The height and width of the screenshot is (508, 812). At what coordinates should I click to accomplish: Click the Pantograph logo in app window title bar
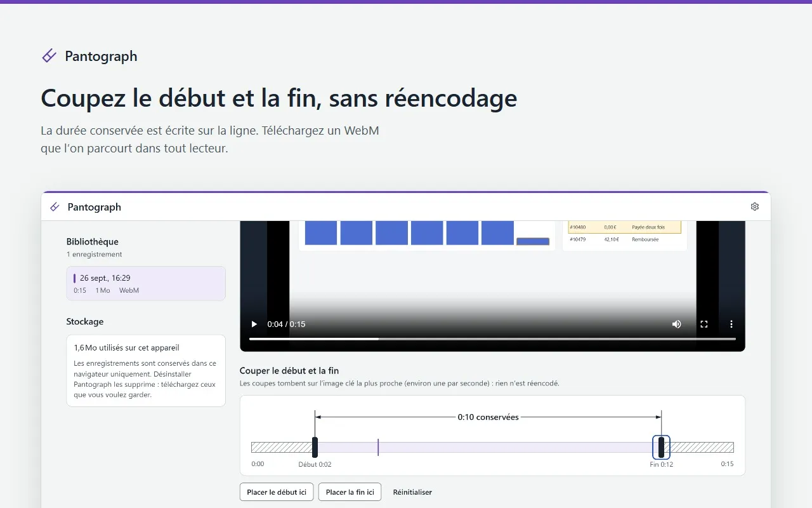[x=55, y=207]
